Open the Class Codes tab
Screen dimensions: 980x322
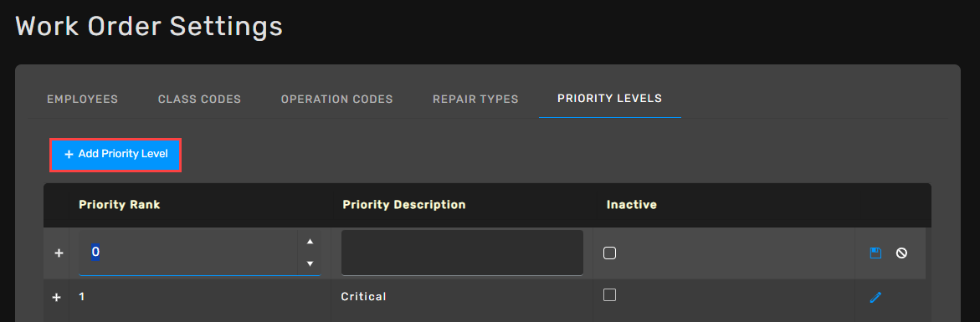click(x=199, y=100)
